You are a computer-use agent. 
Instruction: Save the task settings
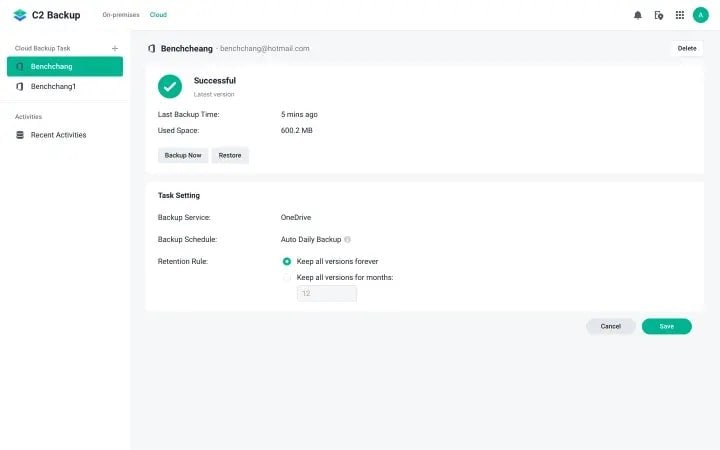pos(666,326)
